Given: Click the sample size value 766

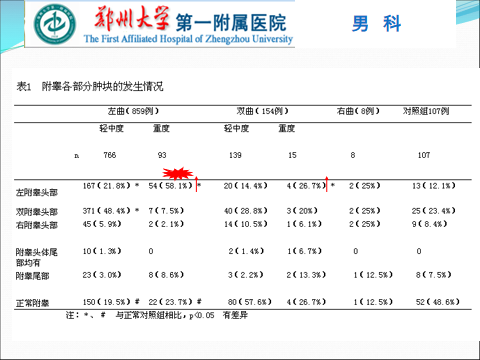Looking at the screenshot, I should (x=110, y=155).
